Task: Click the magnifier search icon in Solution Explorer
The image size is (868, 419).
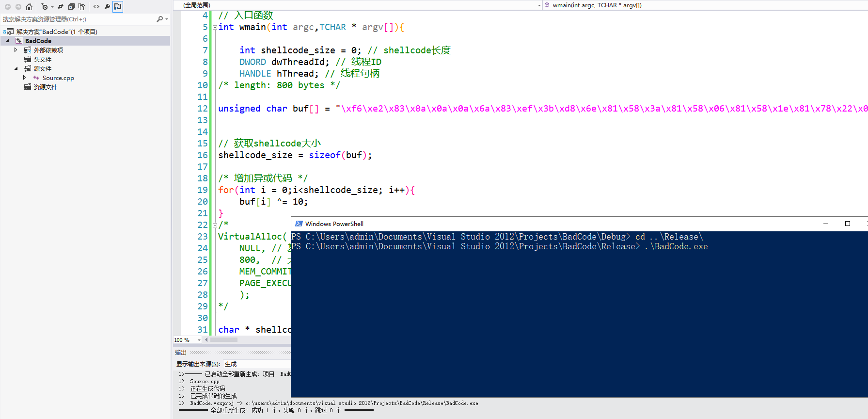Action: 159,19
